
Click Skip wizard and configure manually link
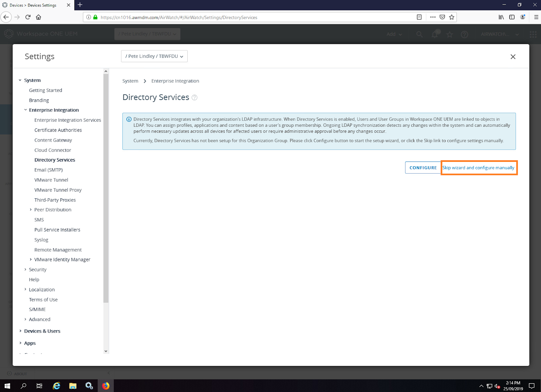(478, 168)
